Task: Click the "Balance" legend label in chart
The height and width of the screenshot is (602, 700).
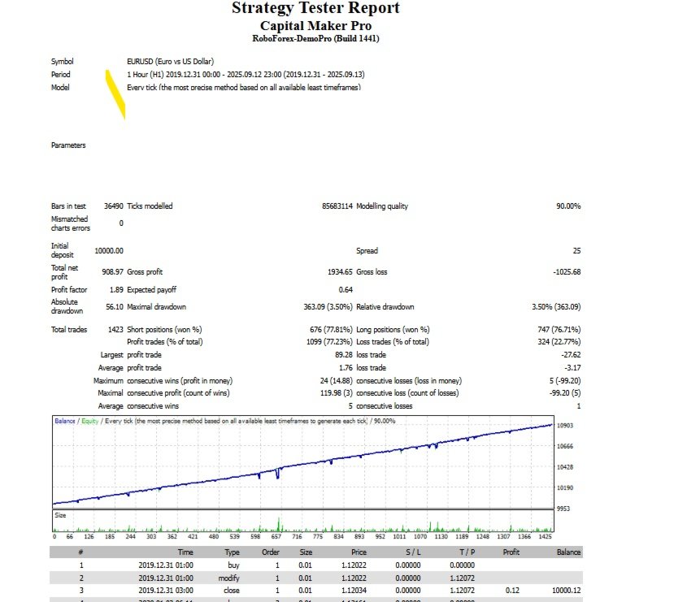Action: tap(65, 421)
